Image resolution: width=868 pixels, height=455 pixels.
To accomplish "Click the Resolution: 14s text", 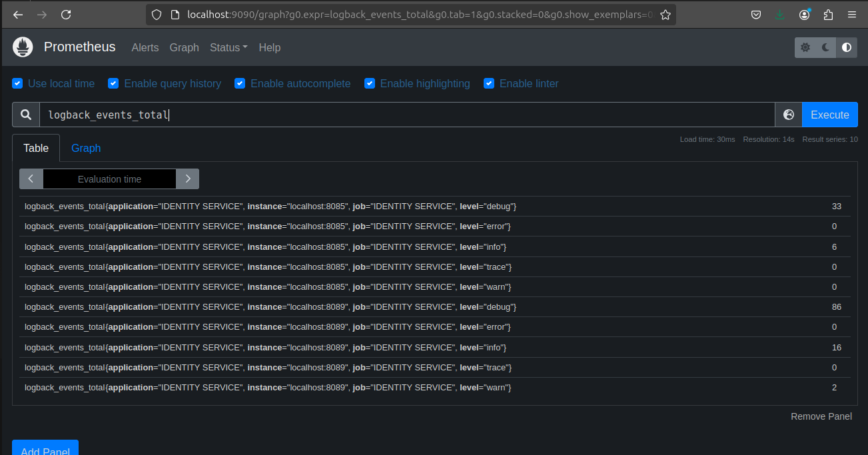I will [769, 139].
